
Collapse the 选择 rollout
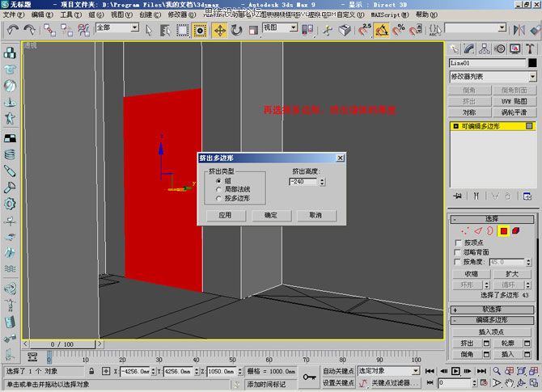492,219
